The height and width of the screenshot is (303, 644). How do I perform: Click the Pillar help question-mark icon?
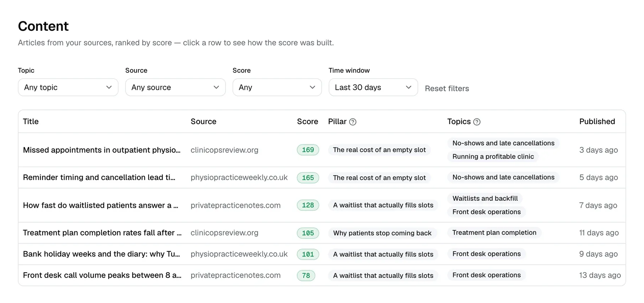(x=352, y=122)
